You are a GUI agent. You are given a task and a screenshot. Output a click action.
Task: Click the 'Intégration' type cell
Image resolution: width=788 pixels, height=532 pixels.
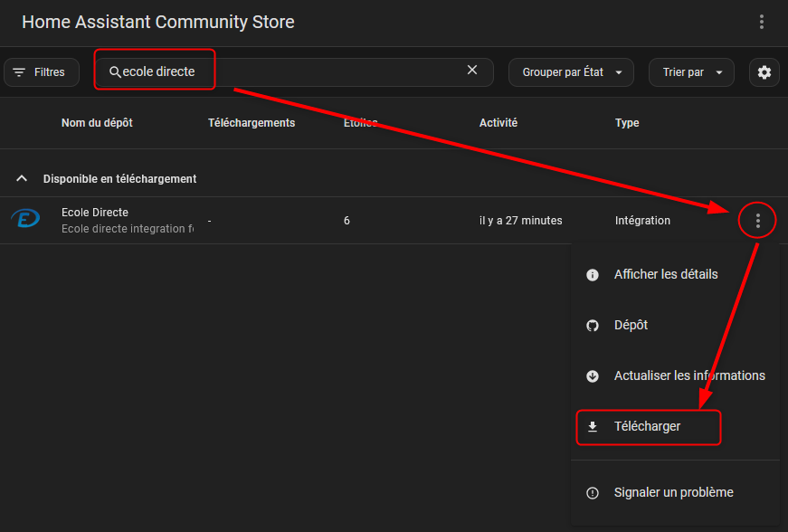click(x=642, y=221)
